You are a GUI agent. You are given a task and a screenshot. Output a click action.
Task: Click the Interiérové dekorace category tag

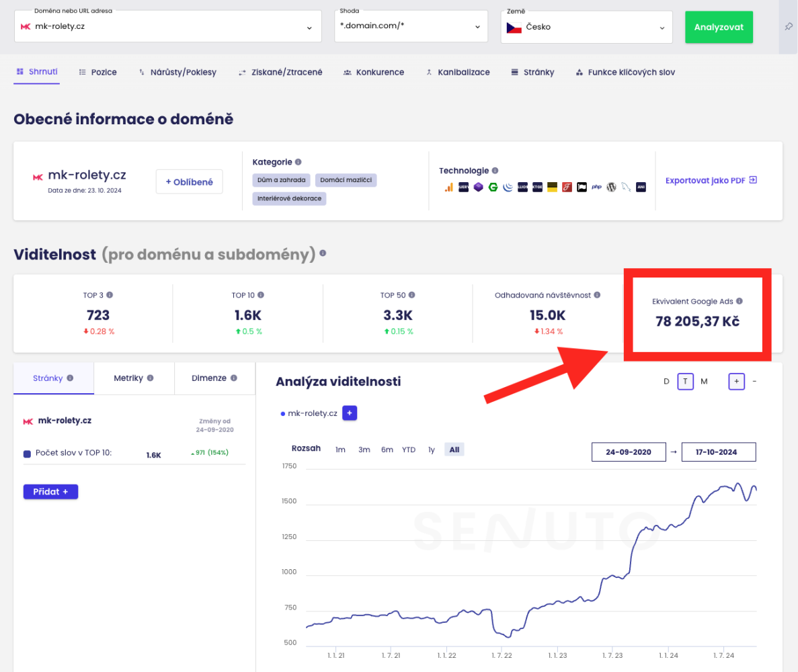289,198
